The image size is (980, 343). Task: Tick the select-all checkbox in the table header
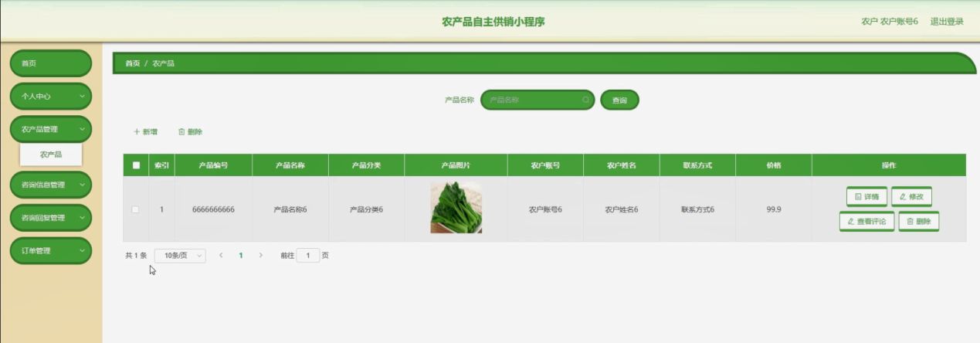point(136,165)
